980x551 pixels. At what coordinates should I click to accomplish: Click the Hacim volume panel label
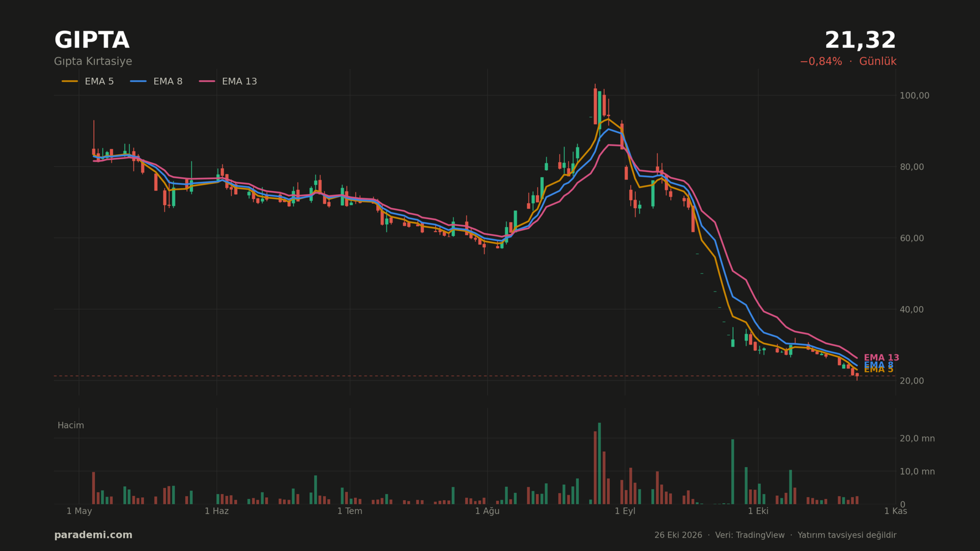(71, 425)
